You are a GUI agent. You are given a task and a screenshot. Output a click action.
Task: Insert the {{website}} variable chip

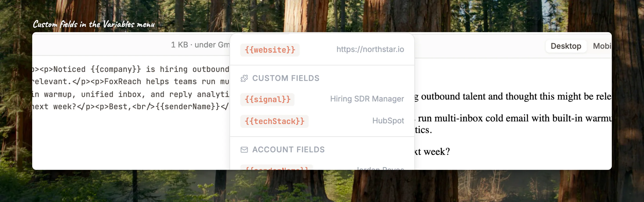pos(270,50)
